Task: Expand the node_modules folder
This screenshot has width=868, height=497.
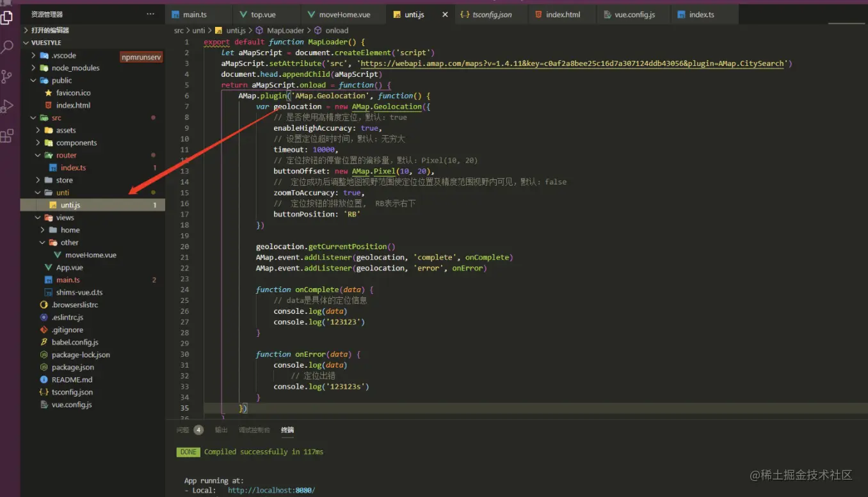Action: (76, 68)
